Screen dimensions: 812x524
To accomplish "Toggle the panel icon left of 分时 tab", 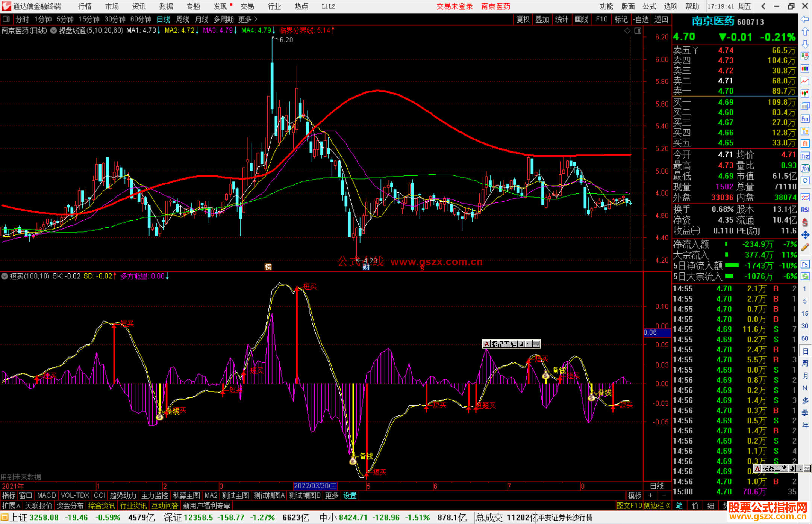I will 6,19.
